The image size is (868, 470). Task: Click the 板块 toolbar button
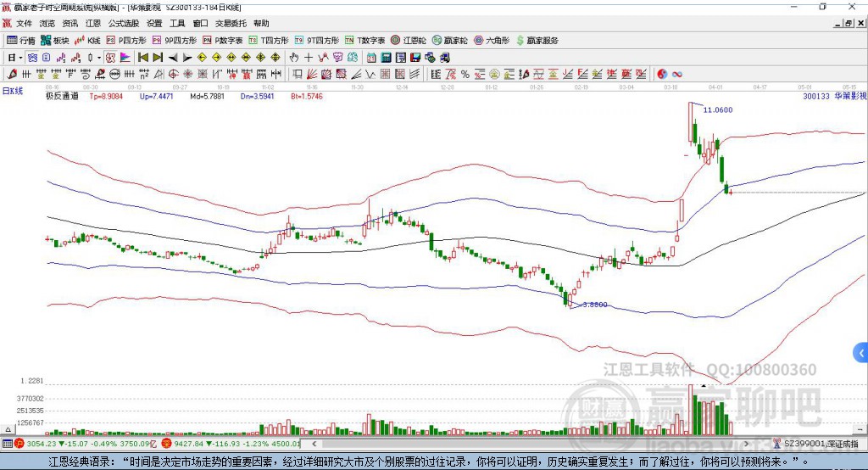(x=55, y=41)
